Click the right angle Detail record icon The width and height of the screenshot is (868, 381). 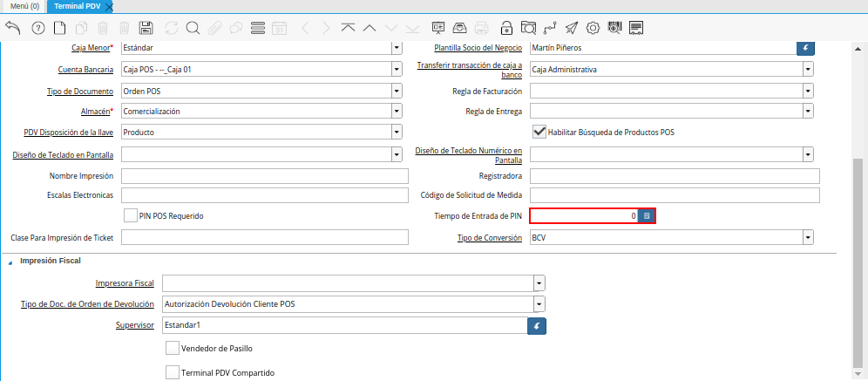click(x=326, y=28)
